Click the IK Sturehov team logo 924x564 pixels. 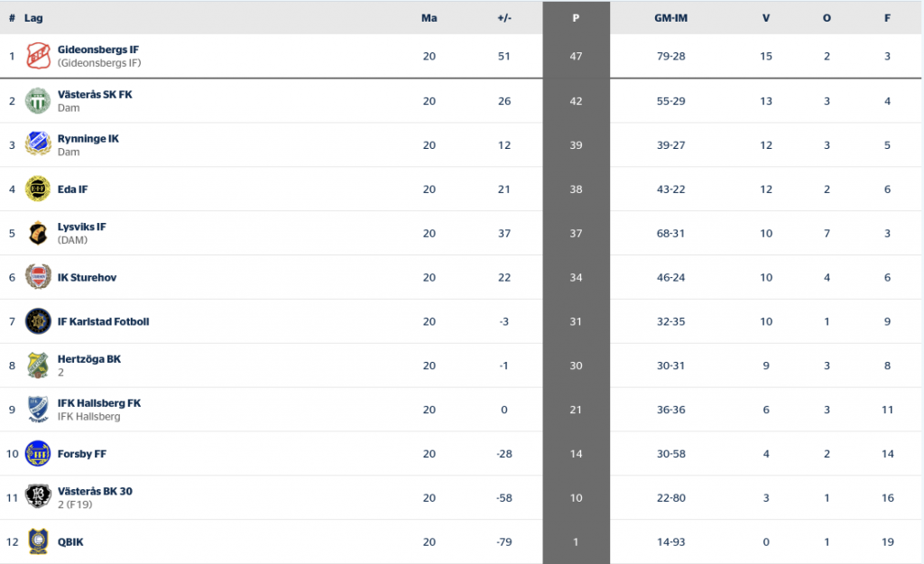click(38, 277)
